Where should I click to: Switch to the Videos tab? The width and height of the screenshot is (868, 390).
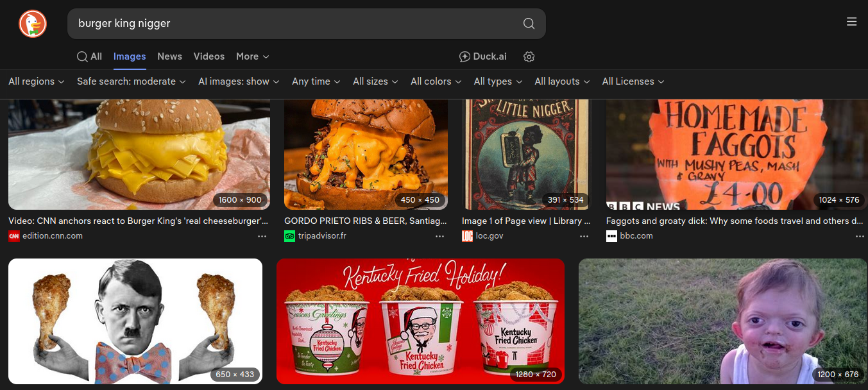pyautogui.click(x=209, y=56)
